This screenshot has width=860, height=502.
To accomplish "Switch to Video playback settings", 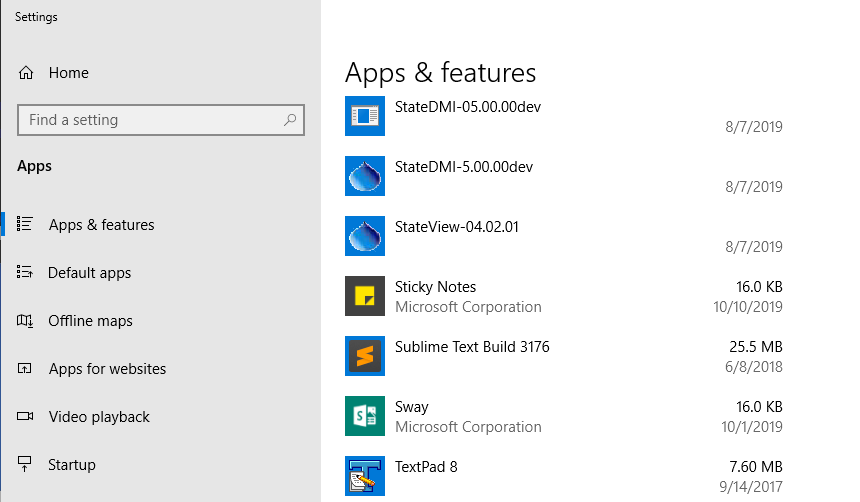I will [x=99, y=416].
